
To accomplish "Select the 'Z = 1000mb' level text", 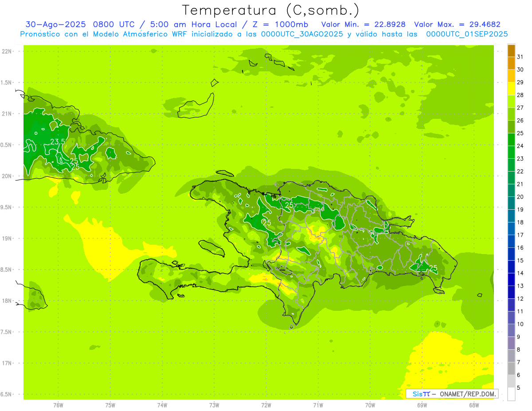I will (x=279, y=24).
